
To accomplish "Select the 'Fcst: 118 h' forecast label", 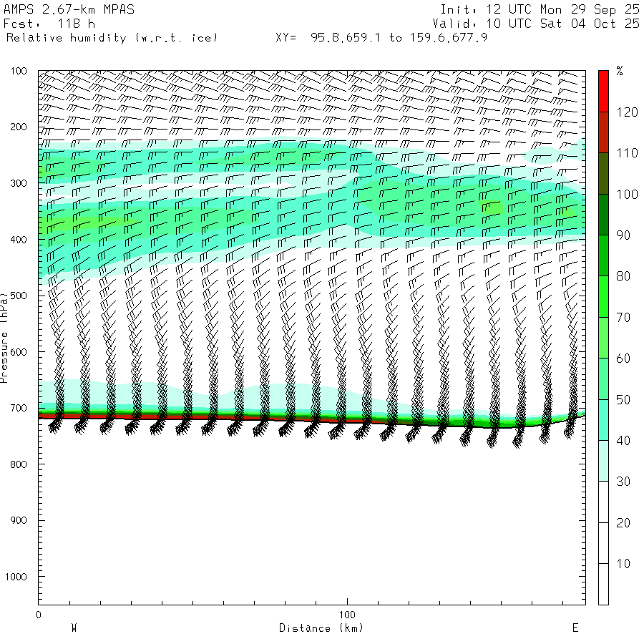I will [x=49, y=24].
